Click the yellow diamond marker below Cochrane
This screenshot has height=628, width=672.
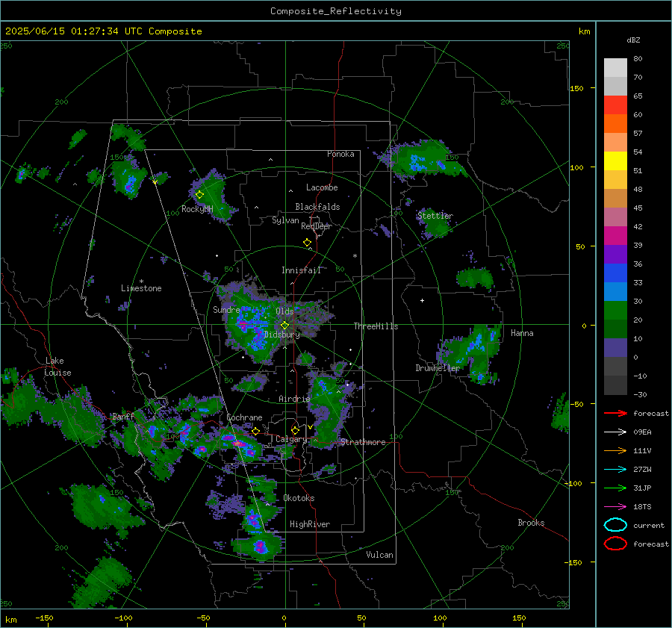[255, 431]
